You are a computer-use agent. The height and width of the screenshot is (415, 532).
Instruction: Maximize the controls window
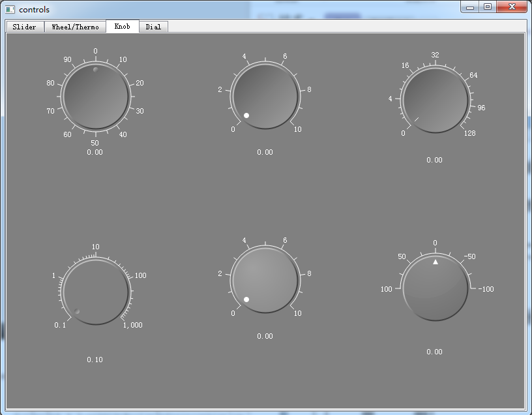488,7
